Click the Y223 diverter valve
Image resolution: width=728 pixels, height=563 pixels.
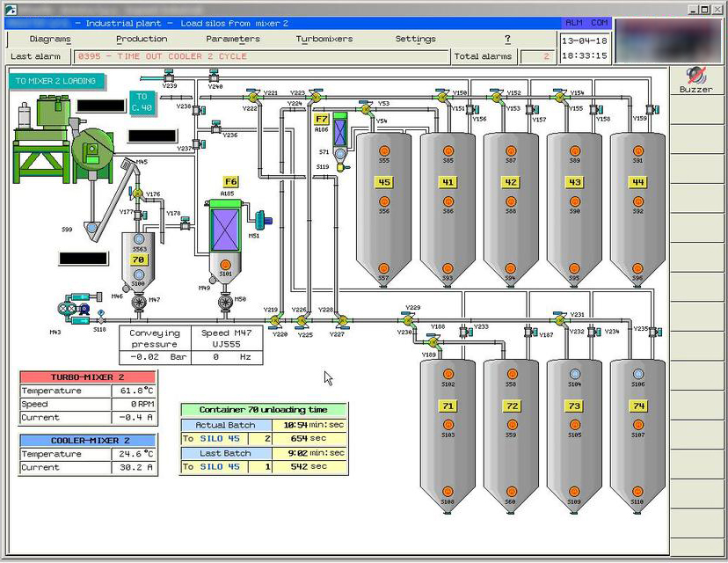click(316, 97)
